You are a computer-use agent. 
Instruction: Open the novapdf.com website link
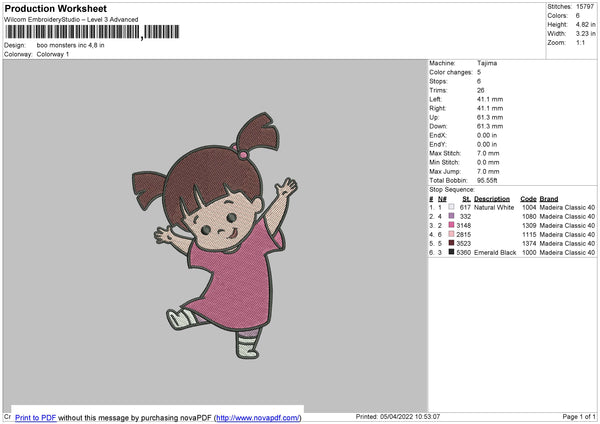click(258, 417)
